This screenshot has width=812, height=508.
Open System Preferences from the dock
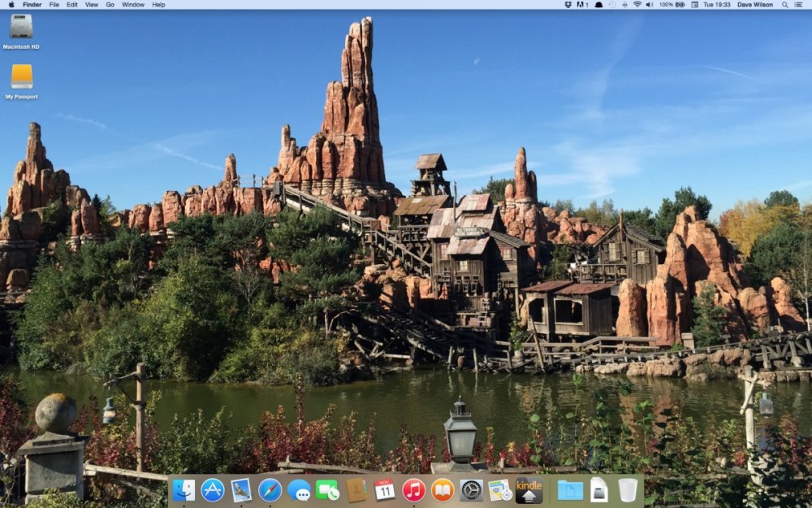pyautogui.click(x=471, y=490)
